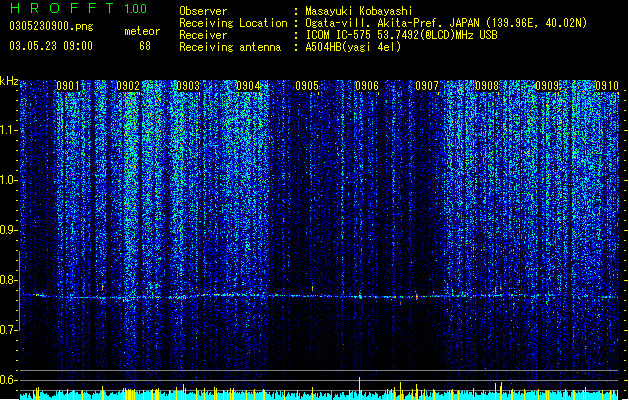
Task: Click the 1.1 kHz axis label
Action: click(9, 130)
